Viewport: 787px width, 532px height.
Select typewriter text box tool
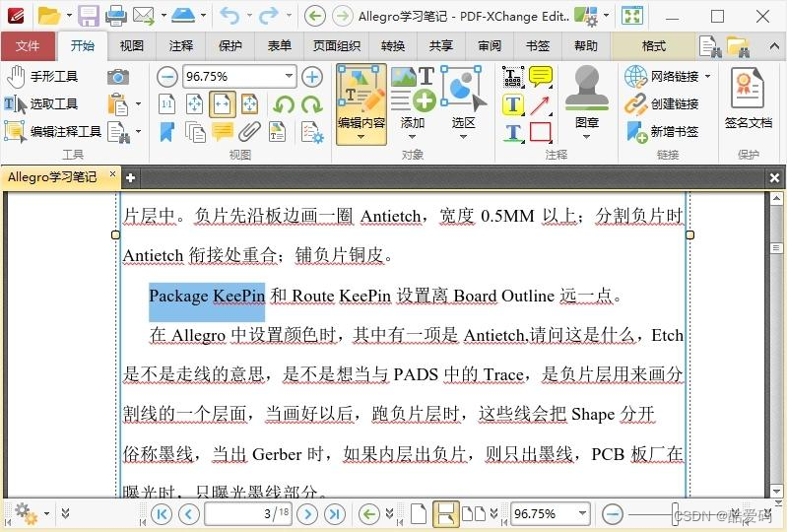tap(513, 77)
